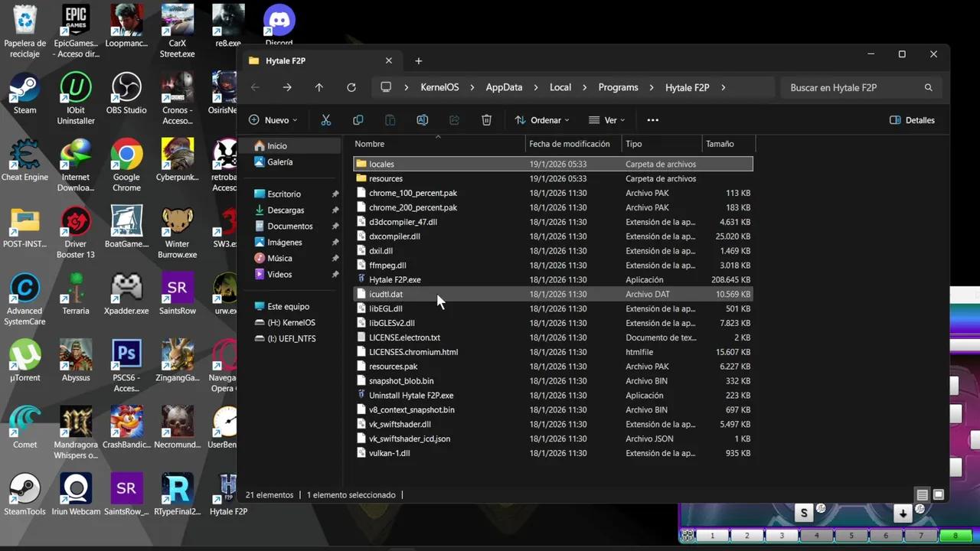Open the See more options ellipsis
The width and height of the screenshot is (980, 551).
[x=652, y=120]
